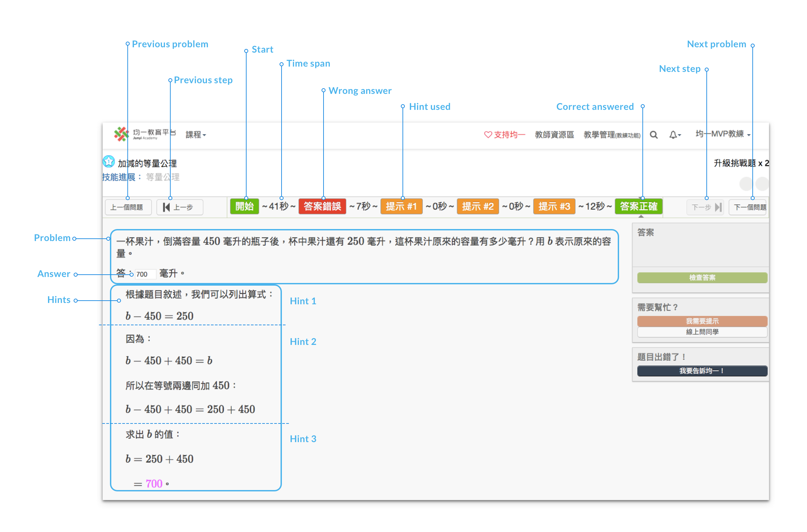Select the red 答案錯誤 timeline marker

(322, 206)
